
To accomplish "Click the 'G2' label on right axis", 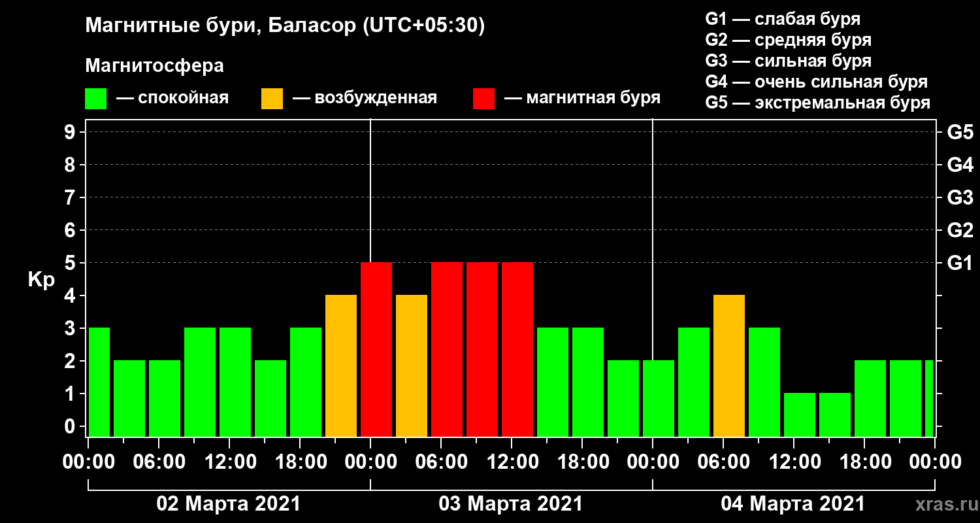I will [960, 230].
